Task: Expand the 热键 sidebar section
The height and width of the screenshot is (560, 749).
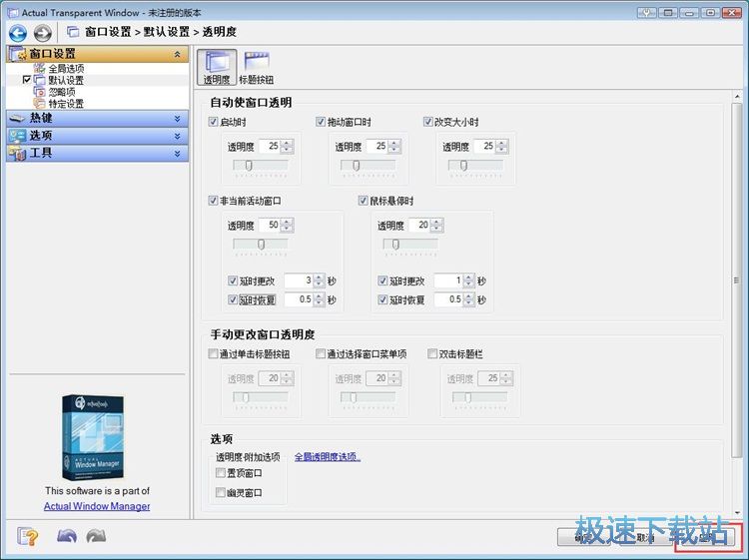Action: [x=97, y=118]
